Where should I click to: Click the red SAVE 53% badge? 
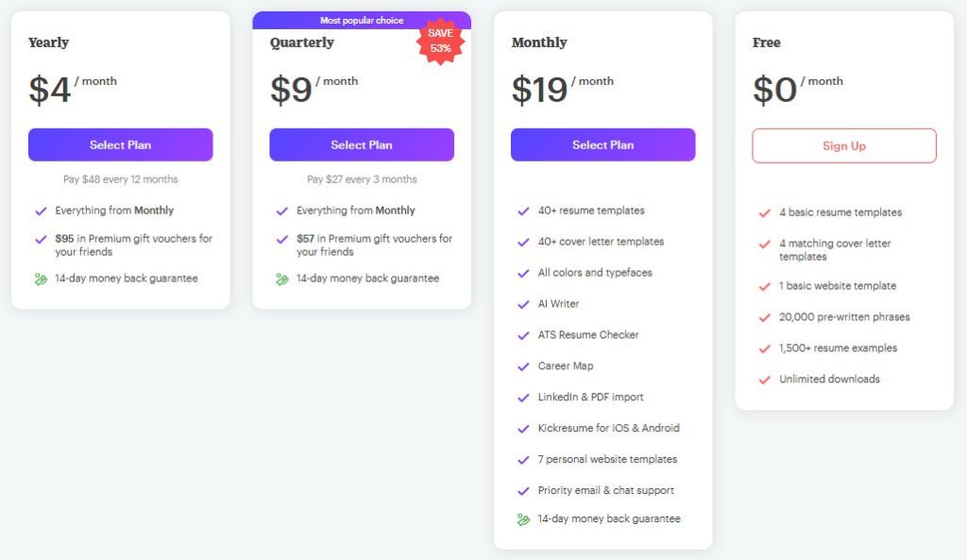click(440, 41)
